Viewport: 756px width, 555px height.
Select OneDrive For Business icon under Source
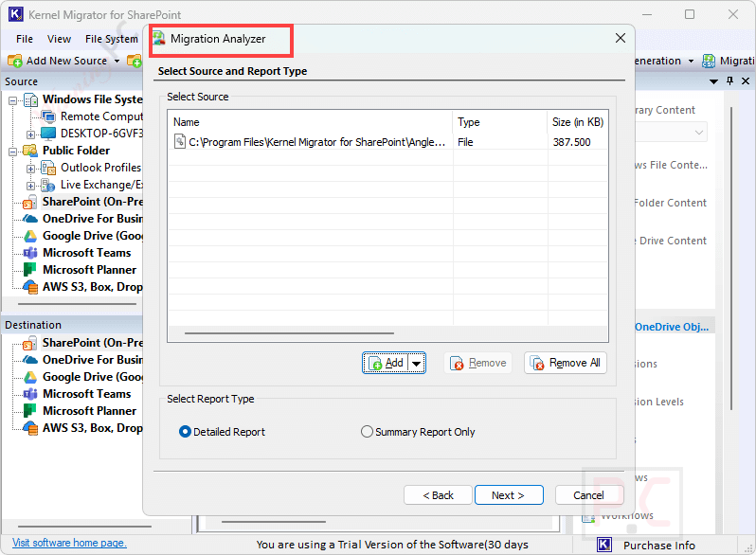tap(30, 219)
